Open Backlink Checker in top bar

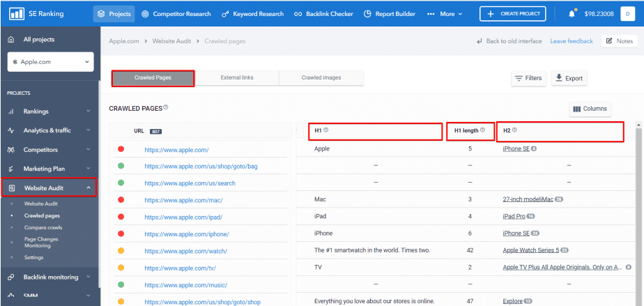[x=323, y=14]
